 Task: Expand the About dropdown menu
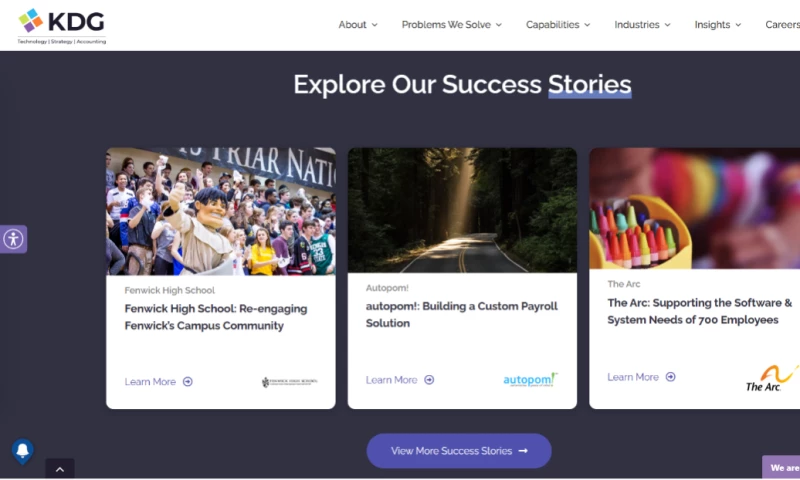[358, 25]
